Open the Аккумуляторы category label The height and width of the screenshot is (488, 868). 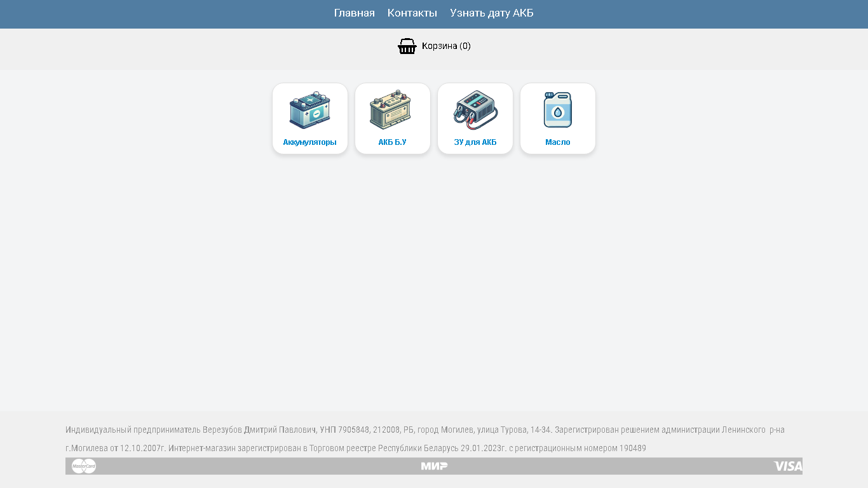tap(310, 142)
